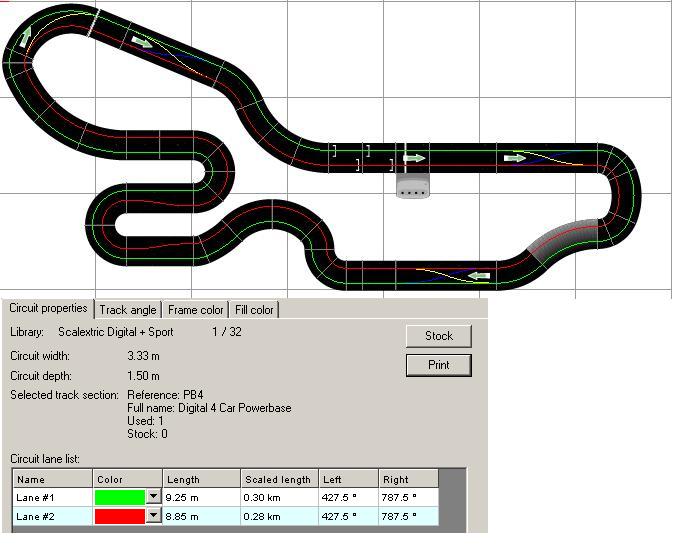
Task: Click the arrow on the upper-left diagonal straight
Action: (141, 42)
